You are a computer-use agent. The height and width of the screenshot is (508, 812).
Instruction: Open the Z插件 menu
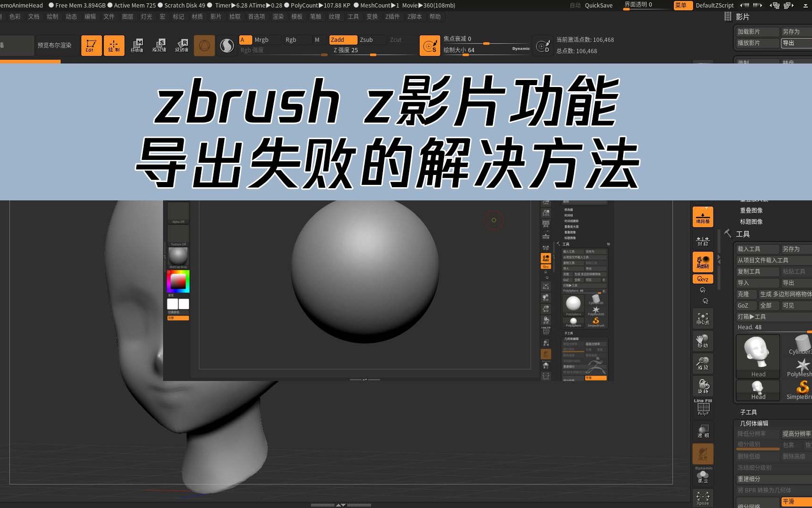coord(392,16)
